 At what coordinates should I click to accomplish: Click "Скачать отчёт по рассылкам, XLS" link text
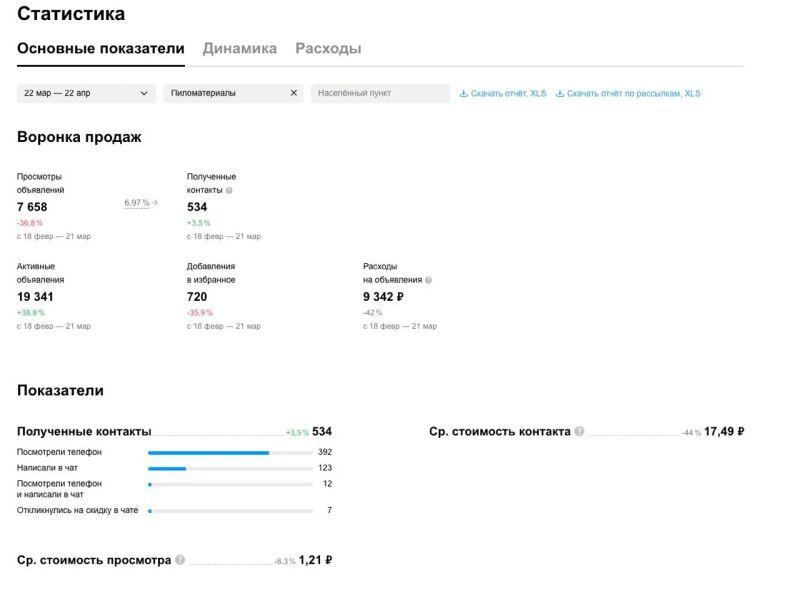click(x=633, y=94)
